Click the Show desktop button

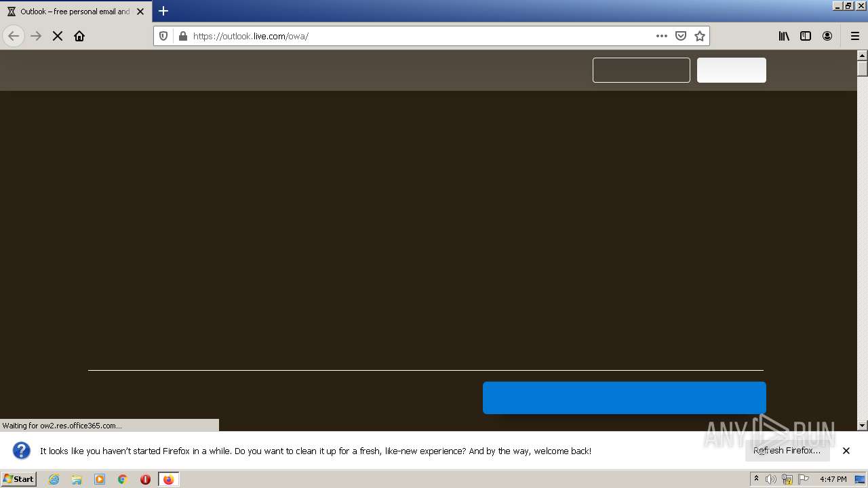861,479
